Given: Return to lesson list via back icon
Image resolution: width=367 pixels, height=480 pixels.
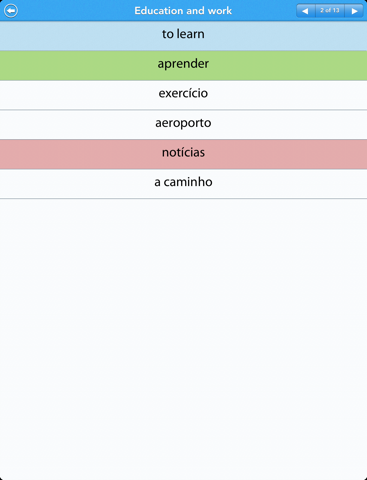Looking at the screenshot, I should (x=11, y=10).
